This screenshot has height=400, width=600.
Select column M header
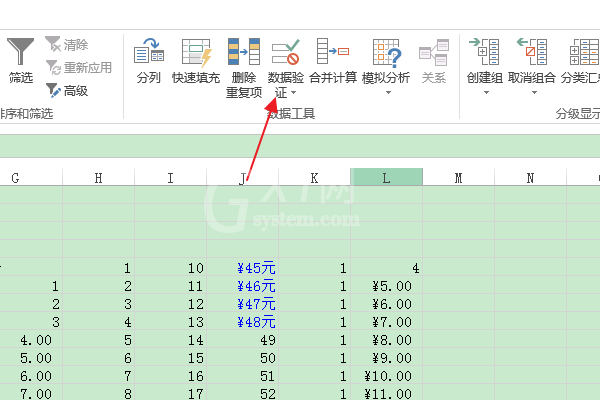pos(458,178)
